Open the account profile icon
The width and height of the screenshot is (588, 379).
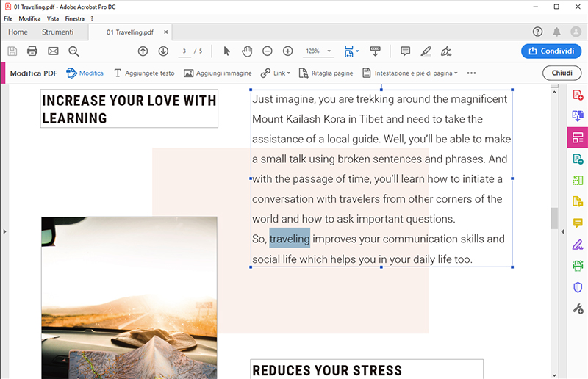576,32
